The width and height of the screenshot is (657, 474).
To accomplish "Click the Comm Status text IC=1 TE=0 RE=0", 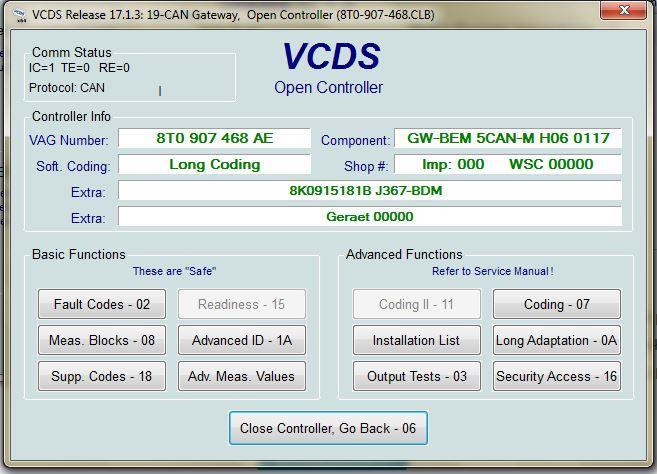I will coord(79,68).
